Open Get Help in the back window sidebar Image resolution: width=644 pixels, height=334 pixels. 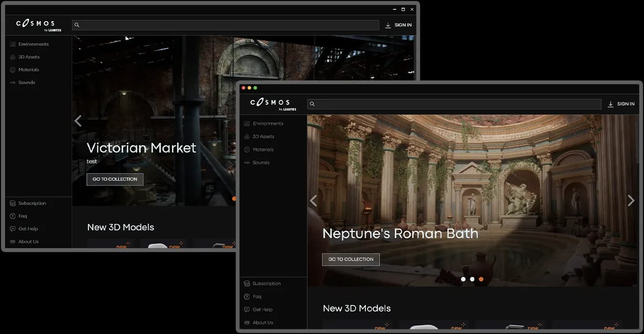click(28, 228)
